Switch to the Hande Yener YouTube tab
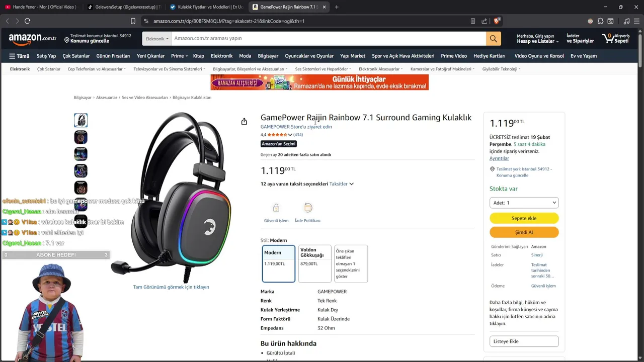The width and height of the screenshot is (644, 362). click(41, 7)
